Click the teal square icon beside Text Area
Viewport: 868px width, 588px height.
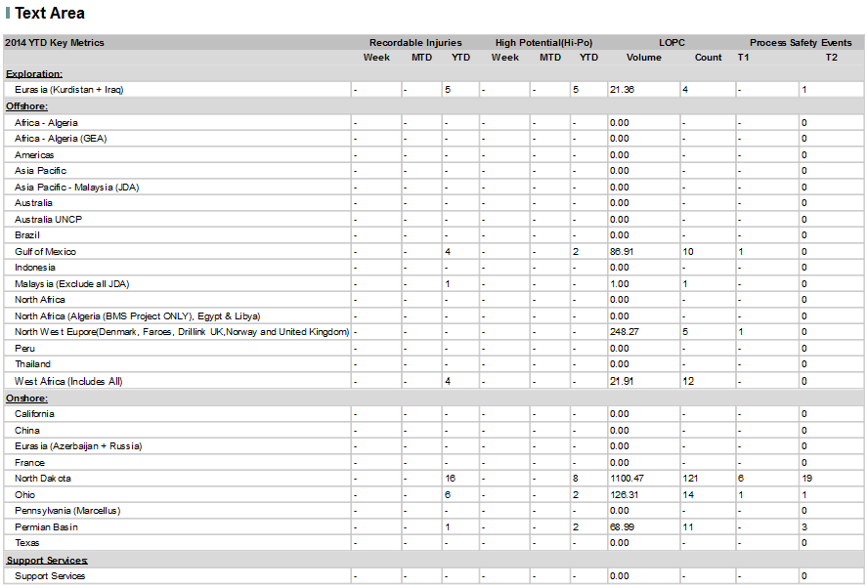pos(8,14)
